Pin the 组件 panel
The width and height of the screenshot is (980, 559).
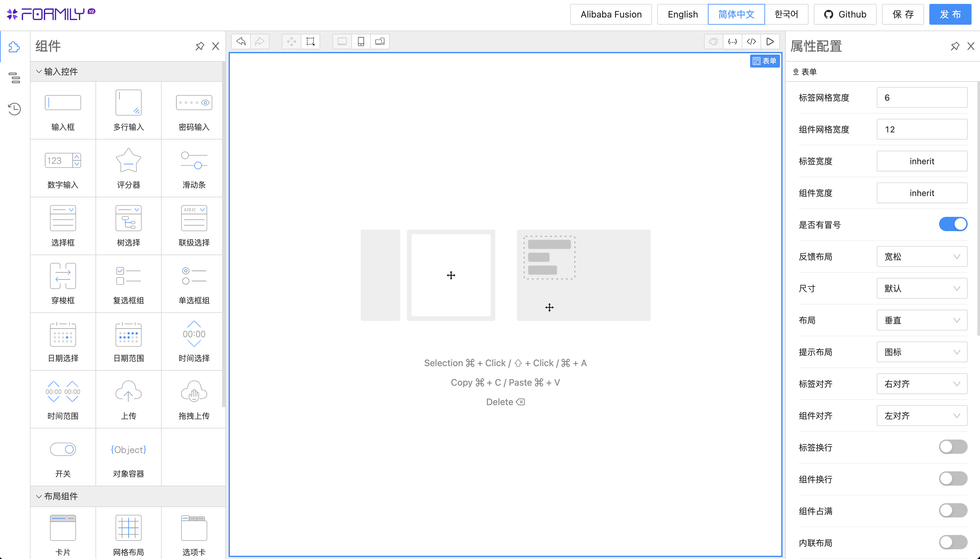tap(200, 46)
